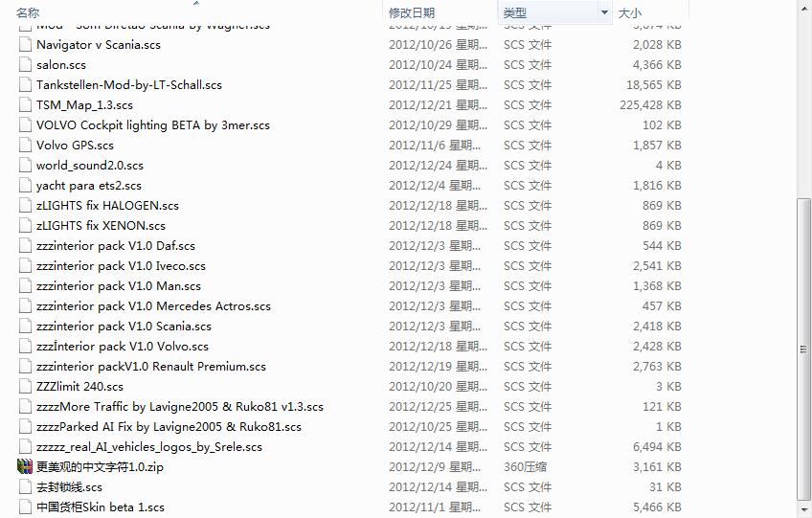Click file icon of TSM_Map_1.3.scs
The width and height of the screenshot is (812, 518).
point(25,105)
